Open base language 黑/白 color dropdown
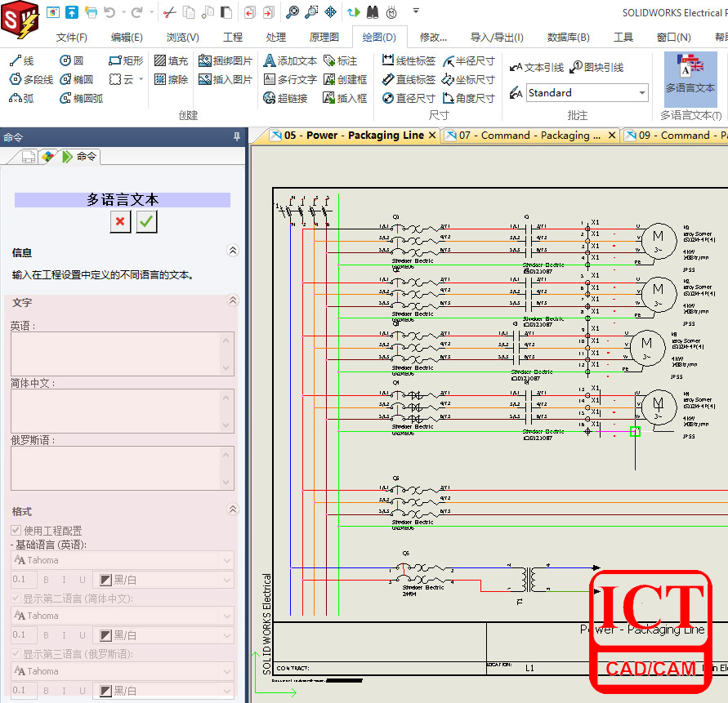This screenshot has width=728, height=703. click(227, 580)
